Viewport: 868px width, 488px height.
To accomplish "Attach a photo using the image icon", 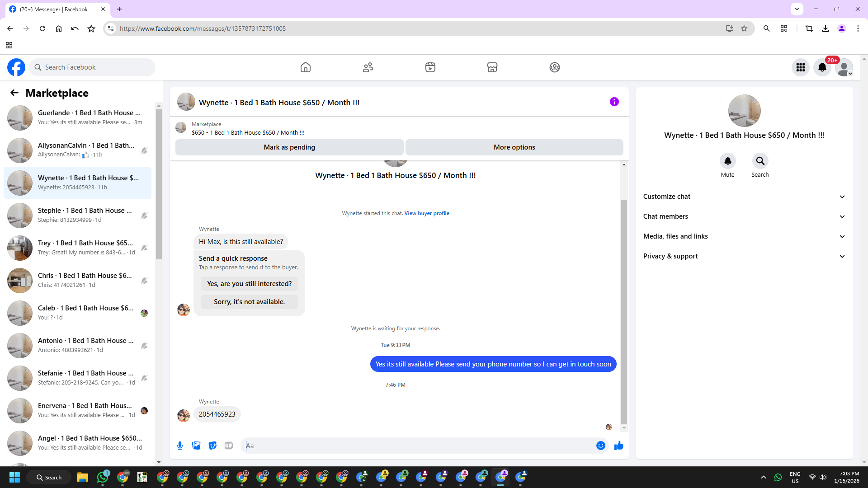I will (196, 446).
